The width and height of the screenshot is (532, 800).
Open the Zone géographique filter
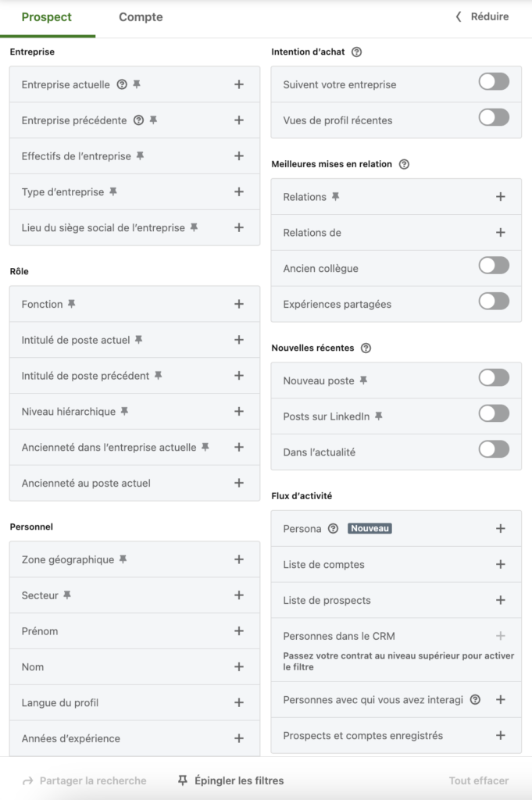pyautogui.click(x=239, y=559)
